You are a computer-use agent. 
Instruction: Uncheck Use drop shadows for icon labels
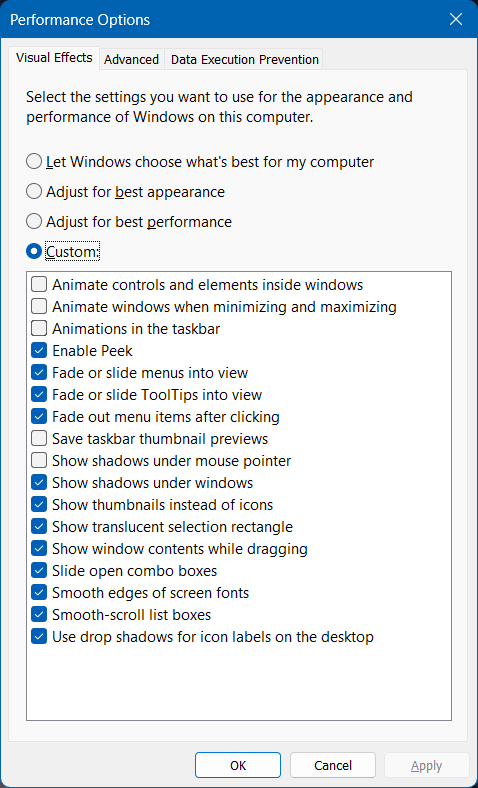(x=39, y=637)
